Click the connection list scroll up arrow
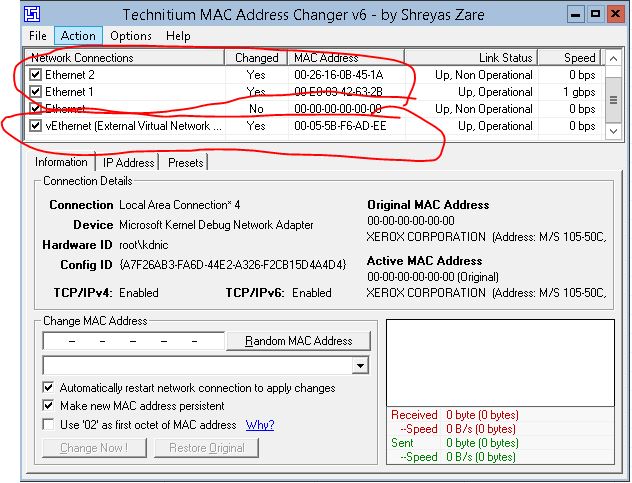This screenshot has width=632, height=483. [613, 58]
